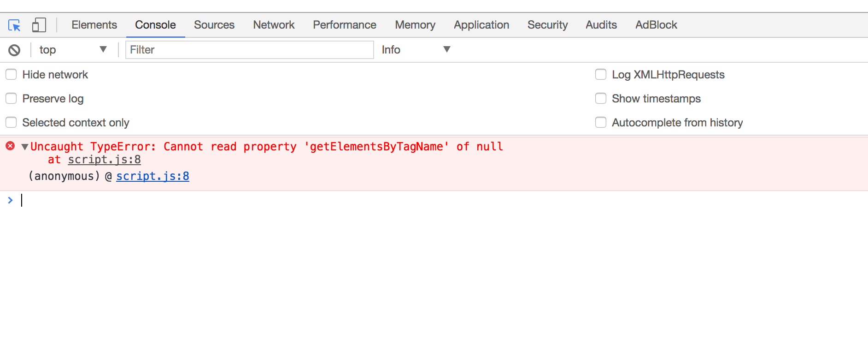The image size is (868, 358).
Task: Switch to the Elements tab
Action: [x=94, y=25]
